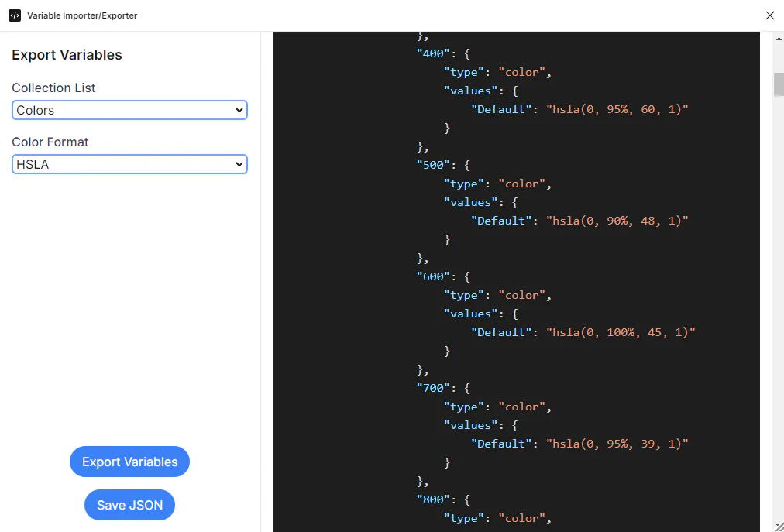This screenshot has width=784, height=532.
Task: Click value "hsla(0, 95%, 60, 1)"
Action: (617, 109)
